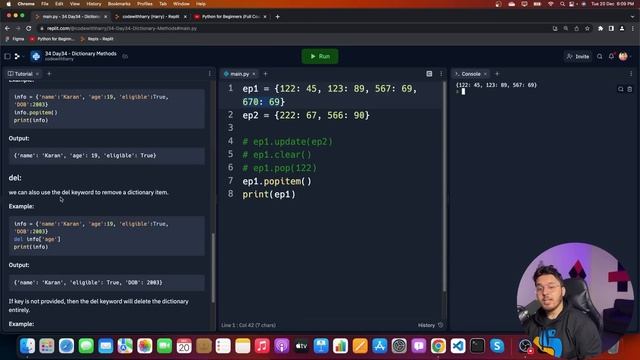
Task: Select the Console tab
Action: pos(468,74)
